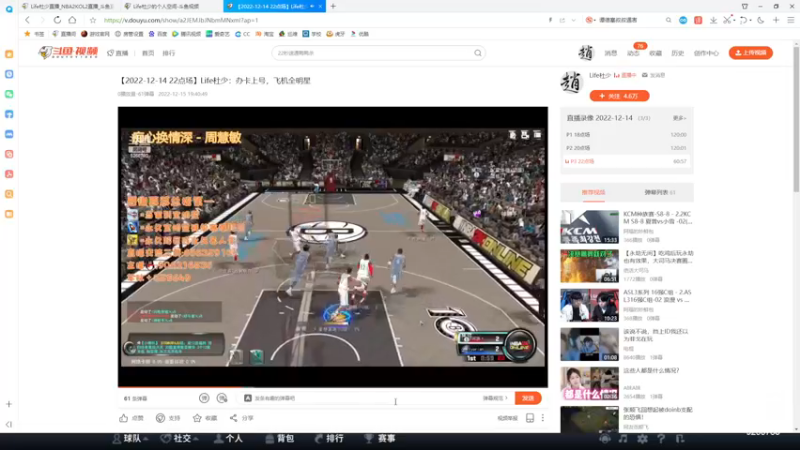Image resolution: width=800 pixels, height=450 pixels.
Task: Open 历史 in the header
Action: (678, 53)
